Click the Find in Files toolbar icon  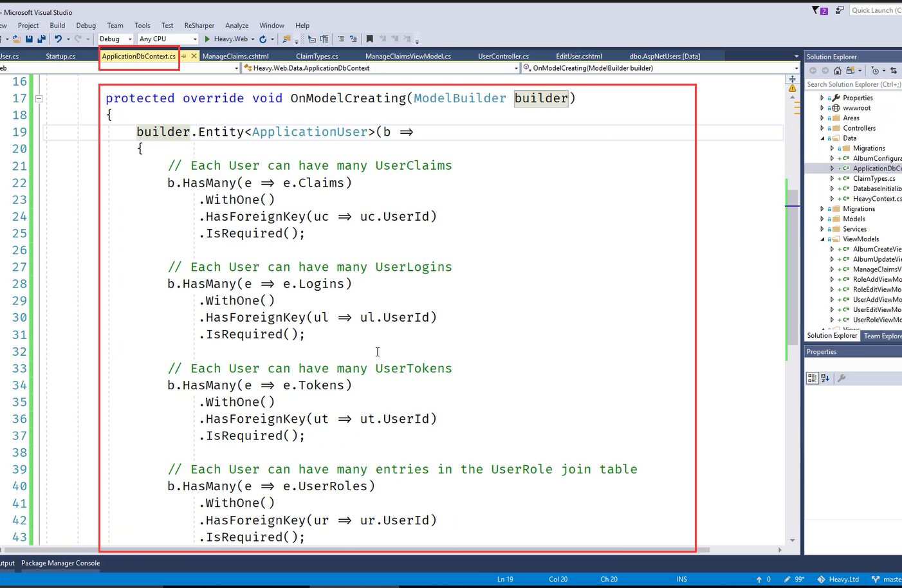[286, 39]
